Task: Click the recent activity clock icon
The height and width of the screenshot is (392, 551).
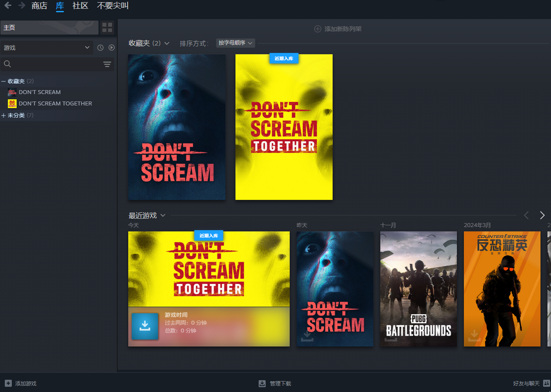Action: 101,47
